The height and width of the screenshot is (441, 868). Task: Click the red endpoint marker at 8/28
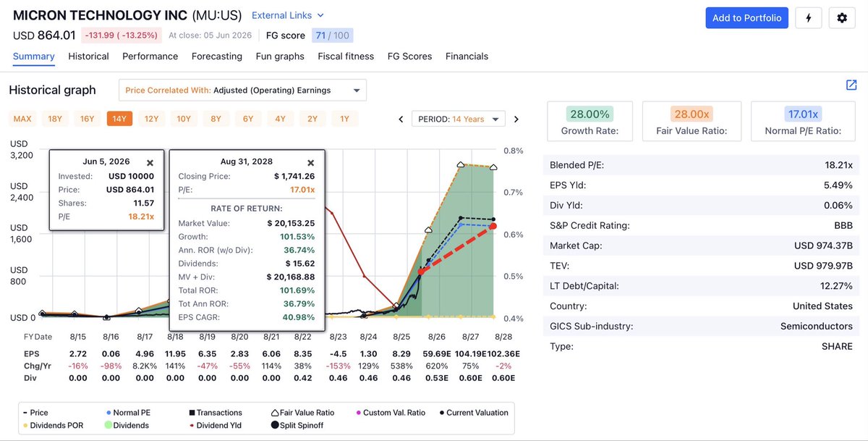(x=493, y=227)
